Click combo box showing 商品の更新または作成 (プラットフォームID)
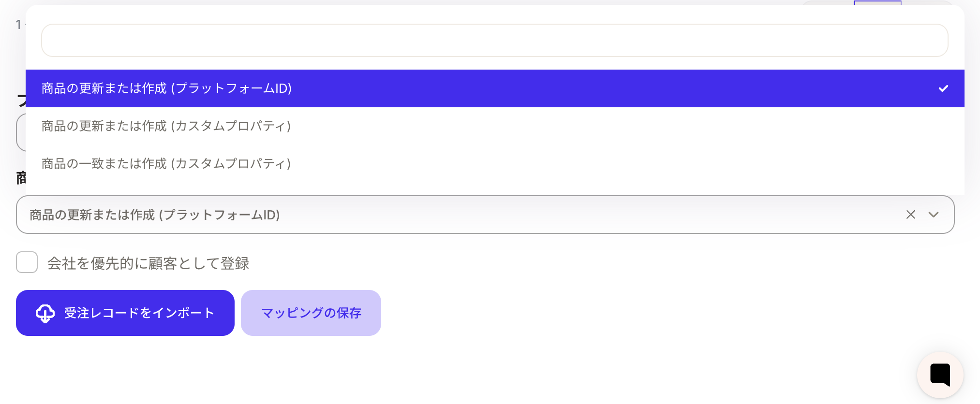Viewport: 980px width, 404px height. coord(485,215)
